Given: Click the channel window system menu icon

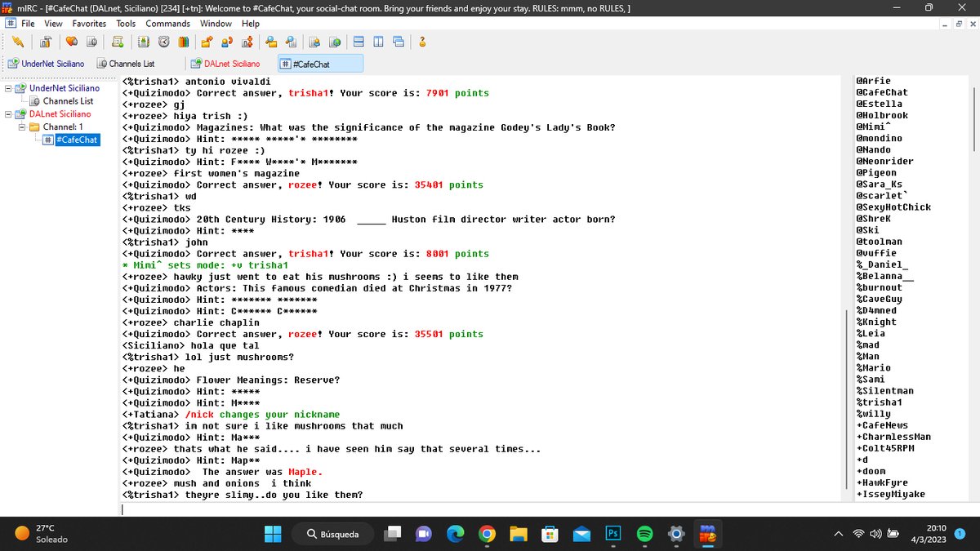Looking at the screenshot, I should coord(11,24).
